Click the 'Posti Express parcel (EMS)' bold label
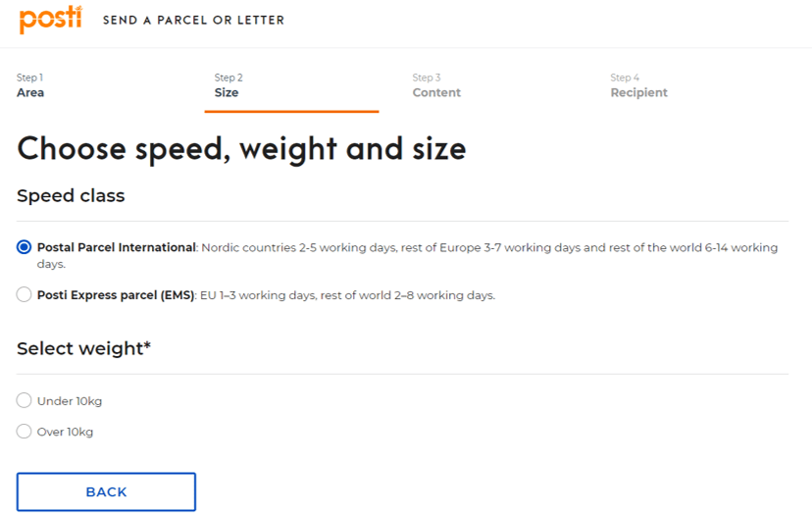Viewport: 812px width, 514px height. (116, 294)
